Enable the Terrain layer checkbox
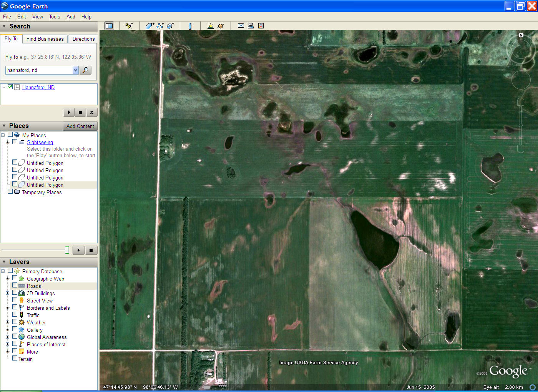 15,359
